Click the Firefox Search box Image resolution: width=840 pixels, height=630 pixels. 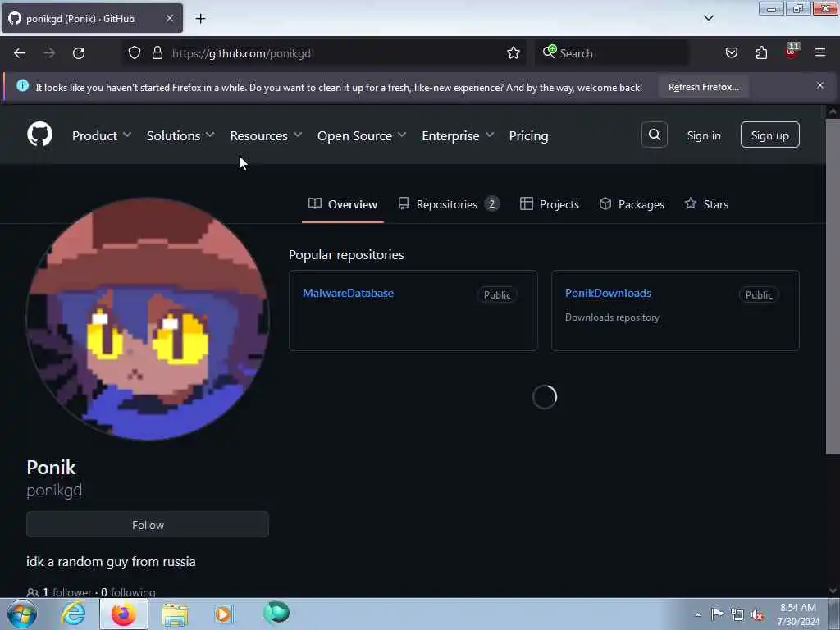(612, 53)
